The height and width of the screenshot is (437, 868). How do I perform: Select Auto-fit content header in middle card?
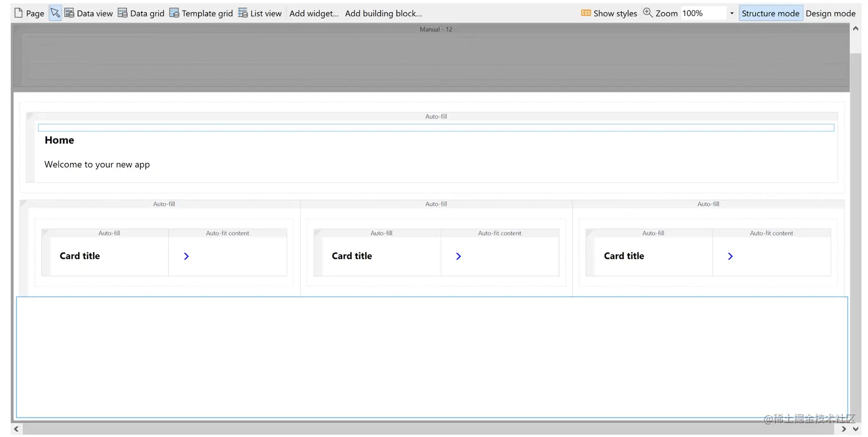499,233
